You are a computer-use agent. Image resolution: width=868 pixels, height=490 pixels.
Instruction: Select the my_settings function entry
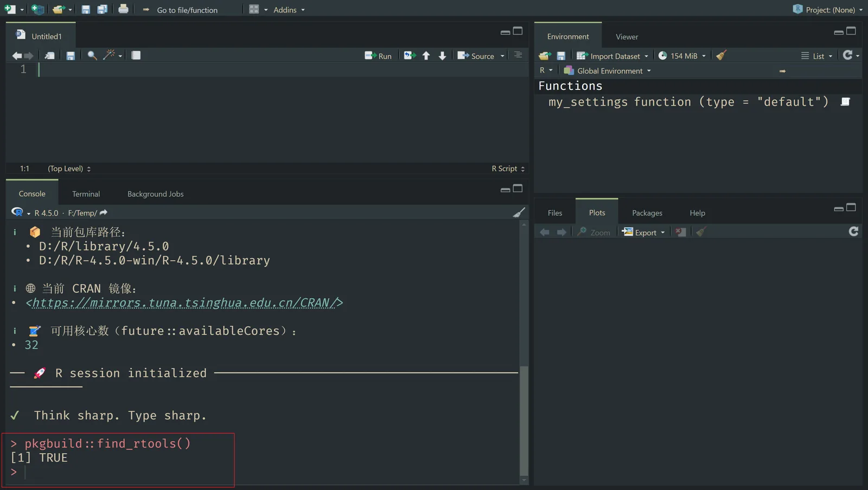(x=688, y=102)
